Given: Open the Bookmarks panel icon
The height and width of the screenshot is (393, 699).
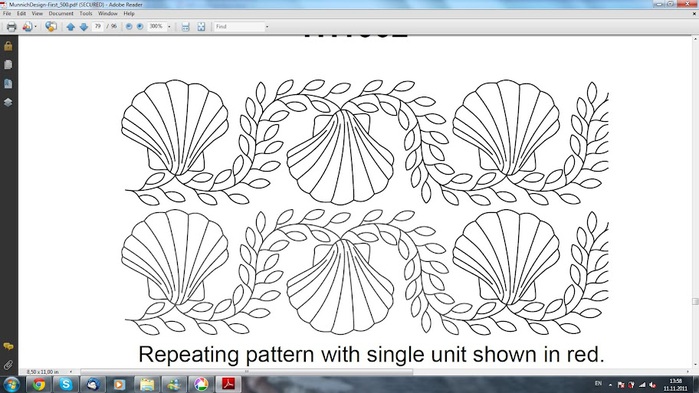Looking at the screenshot, I should tap(8, 83).
